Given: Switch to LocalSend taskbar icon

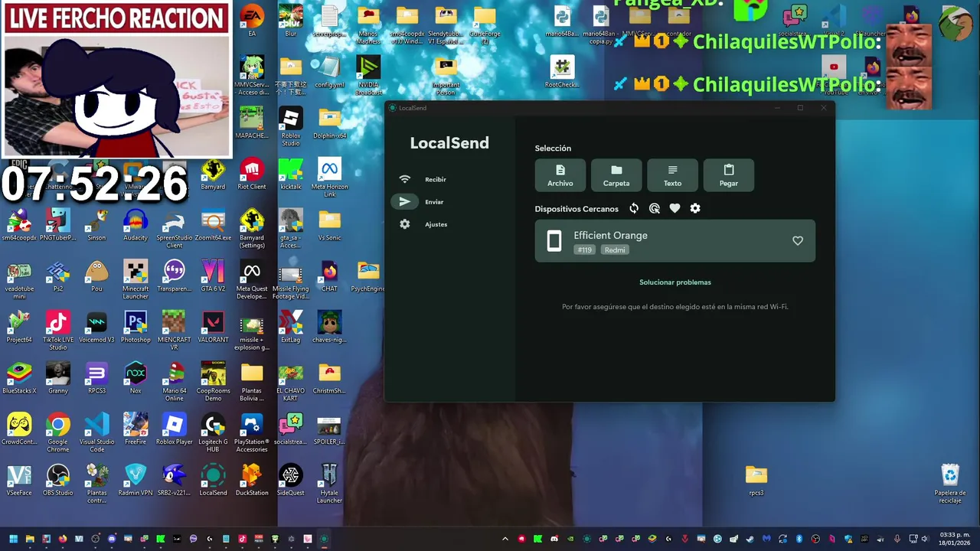Looking at the screenshot, I should 324,539.
